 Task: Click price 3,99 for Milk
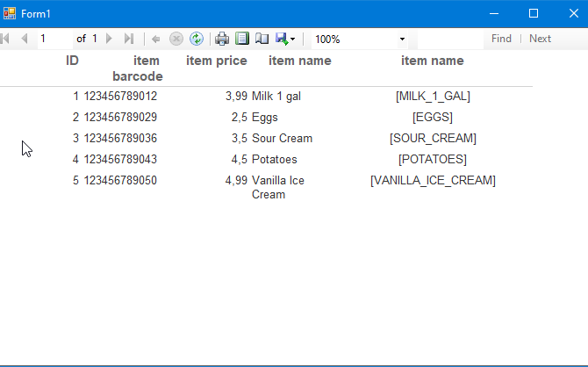pyautogui.click(x=236, y=96)
